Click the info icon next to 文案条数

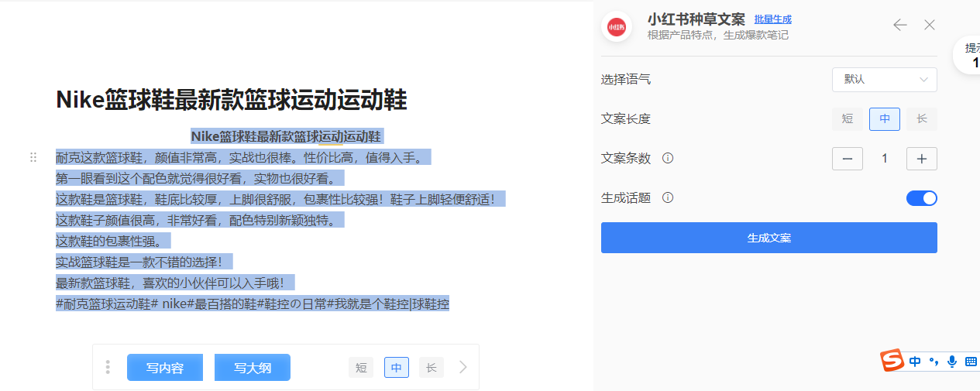point(668,158)
